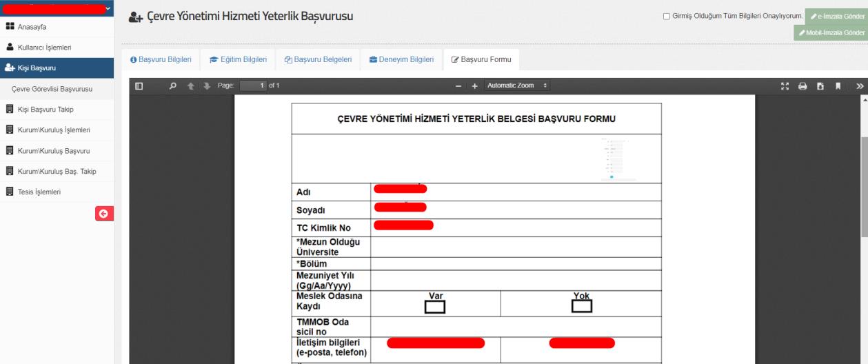Click the '*Bölüm' form label
Screen dimensions: 868x364
click(312, 263)
